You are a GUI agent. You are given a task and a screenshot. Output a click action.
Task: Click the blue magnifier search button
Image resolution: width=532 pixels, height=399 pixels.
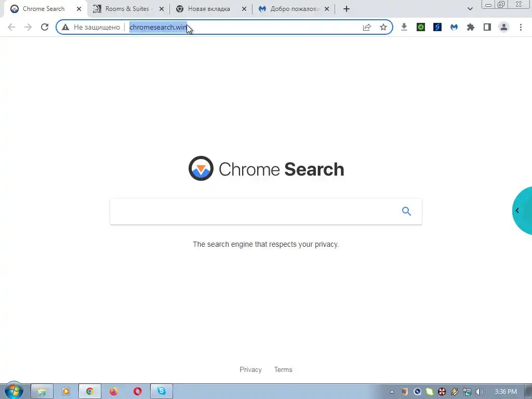pos(406,211)
